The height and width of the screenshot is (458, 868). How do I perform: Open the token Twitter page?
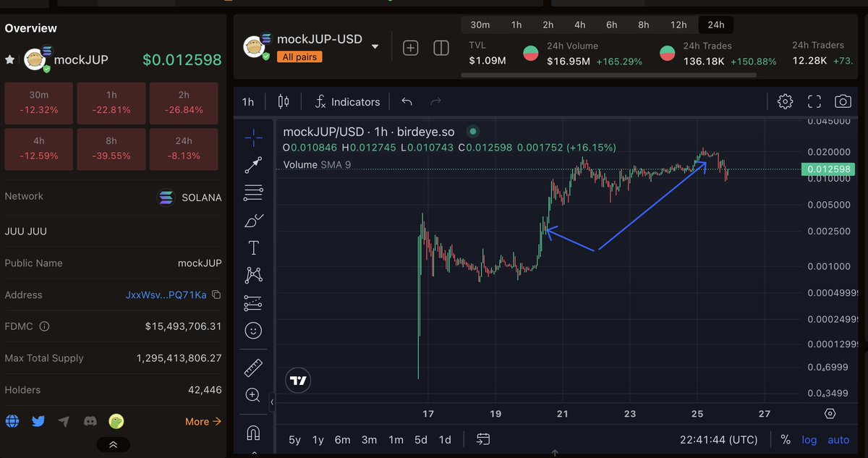tap(38, 421)
